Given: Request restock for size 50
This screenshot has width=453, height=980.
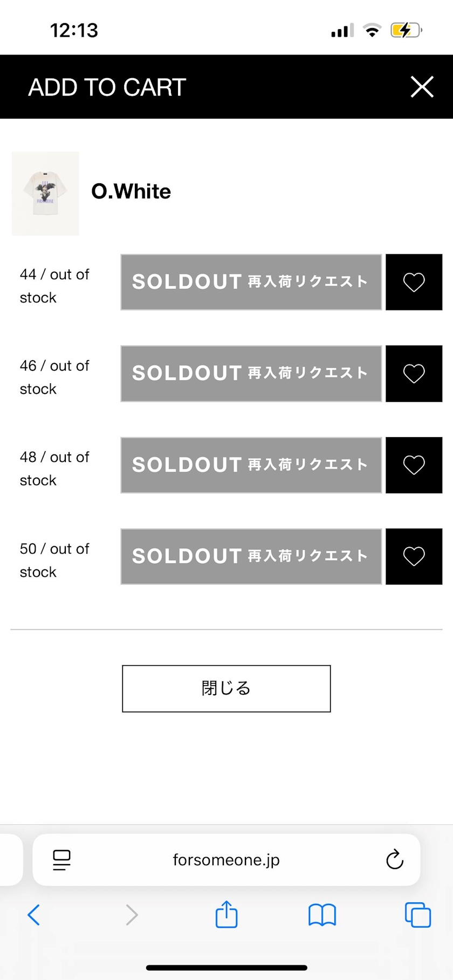Looking at the screenshot, I should [251, 556].
